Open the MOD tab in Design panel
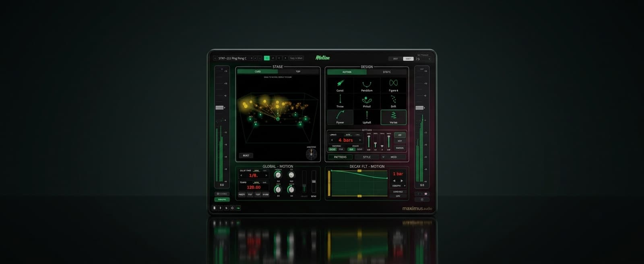The image size is (644, 264). tap(394, 157)
